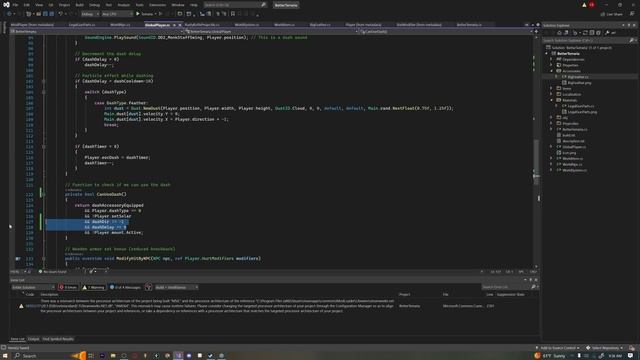This screenshot has height=360, width=640.
Task: Click Solution Explorer Properties wrench icon
Action: [607, 33]
